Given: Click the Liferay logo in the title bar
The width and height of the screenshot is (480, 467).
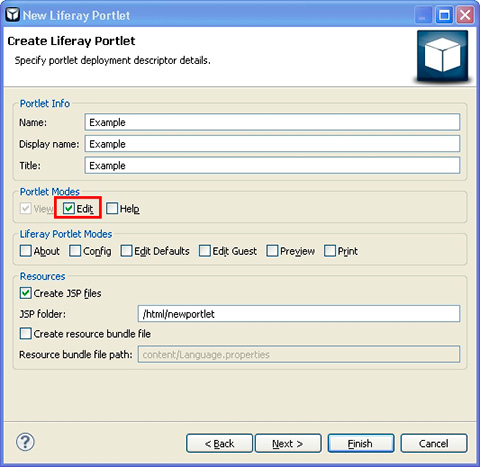Looking at the screenshot, I should (x=12, y=15).
